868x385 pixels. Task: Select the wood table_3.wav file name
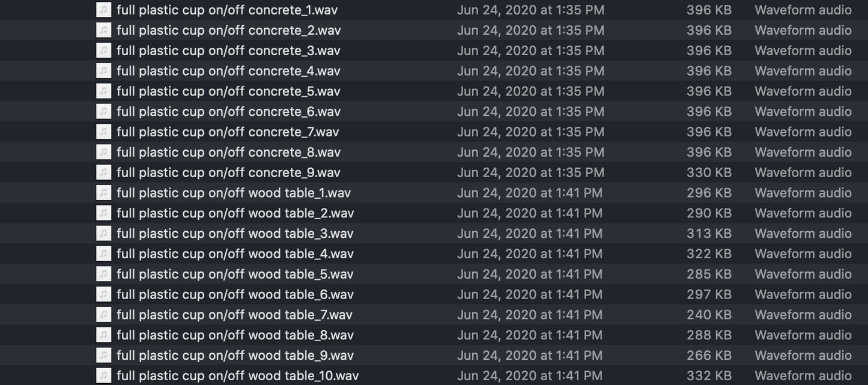point(235,234)
